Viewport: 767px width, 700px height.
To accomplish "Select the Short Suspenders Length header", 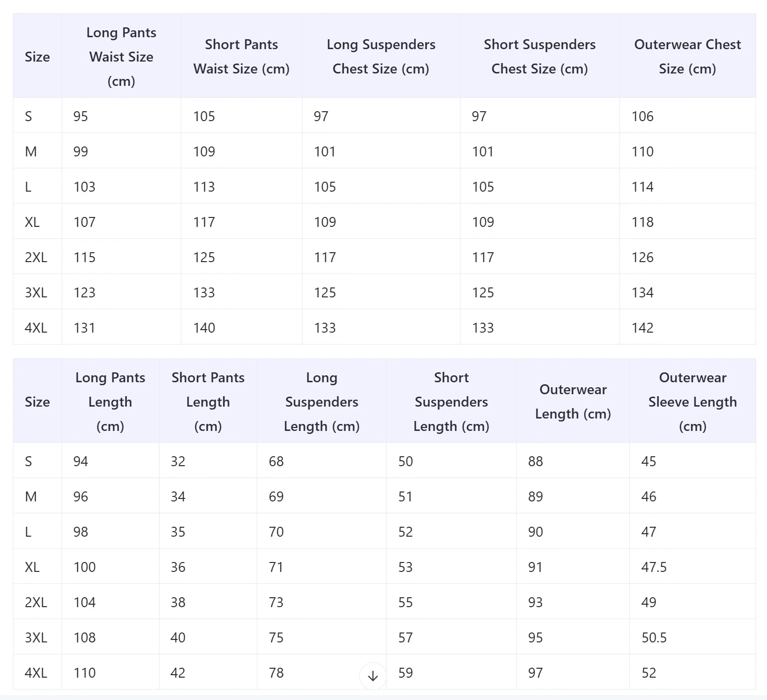I will click(451, 401).
